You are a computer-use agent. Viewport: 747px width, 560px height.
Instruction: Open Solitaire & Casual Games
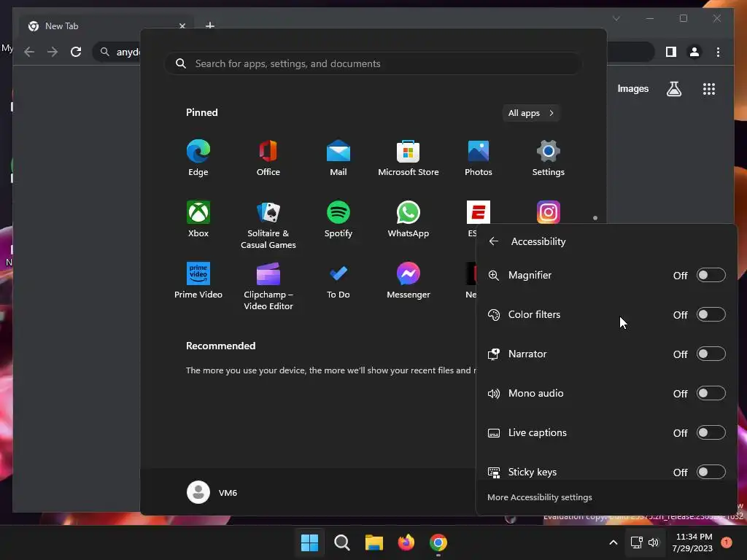click(x=268, y=225)
